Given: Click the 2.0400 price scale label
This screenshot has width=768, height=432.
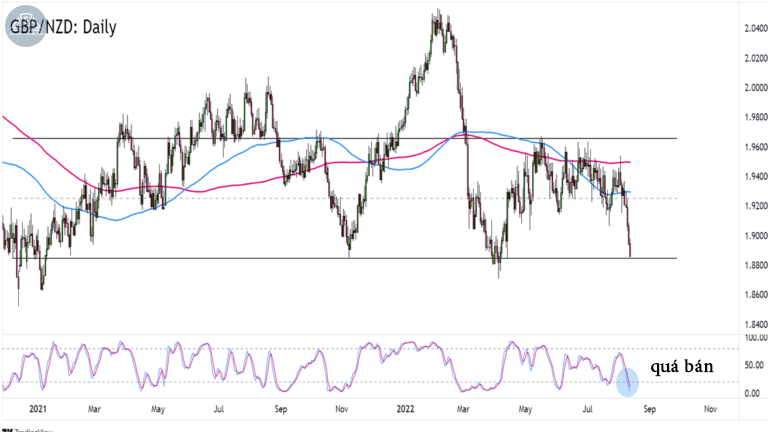Looking at the screenshot, I should (x=756, y=28).
